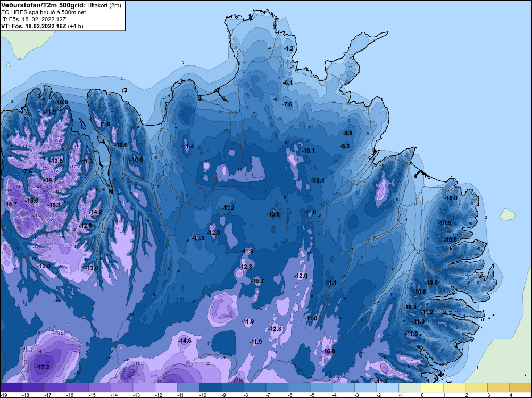Click the -15.3 temperature value
This screenshot has width=532, height=398.
click(54, 205)
